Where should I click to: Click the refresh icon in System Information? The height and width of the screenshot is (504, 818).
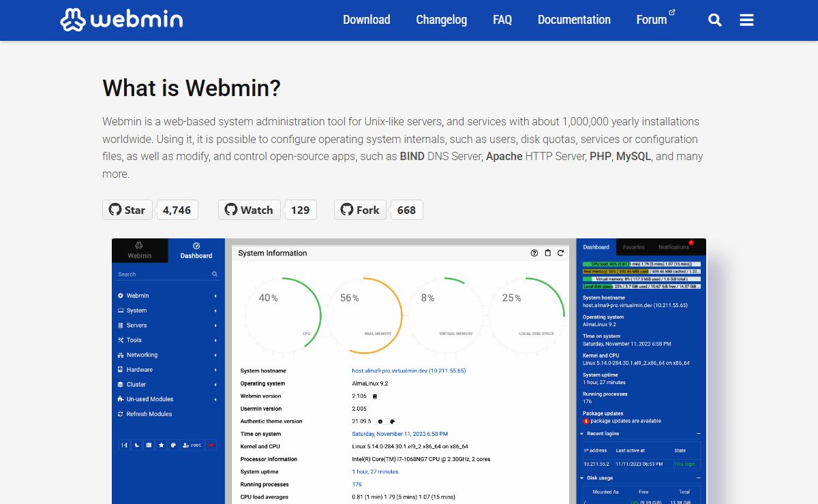point(560,253)
